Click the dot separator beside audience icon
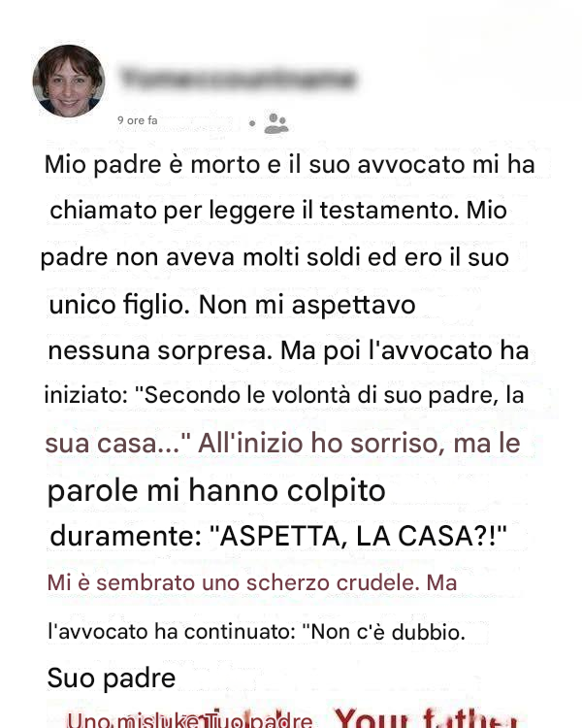The width and height of the screenshot is (582, 728). coord(252,123)
